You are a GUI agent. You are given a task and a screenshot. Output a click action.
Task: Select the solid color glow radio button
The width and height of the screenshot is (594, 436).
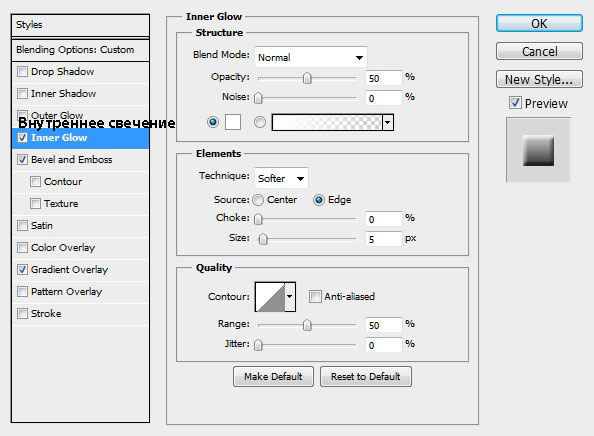(213, 122)
